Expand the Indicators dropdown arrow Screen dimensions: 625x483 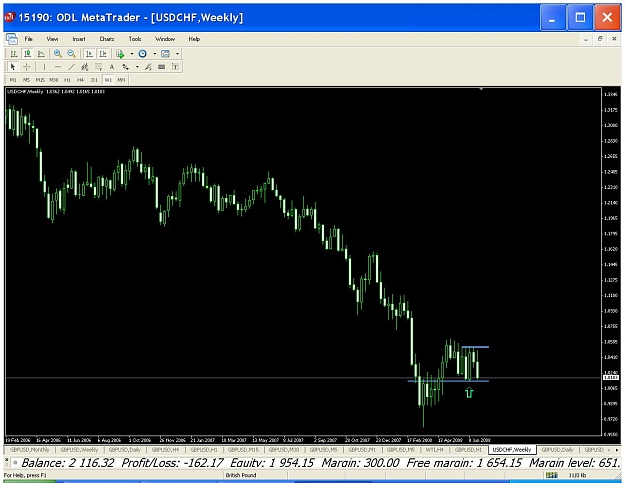pos(132,54)
